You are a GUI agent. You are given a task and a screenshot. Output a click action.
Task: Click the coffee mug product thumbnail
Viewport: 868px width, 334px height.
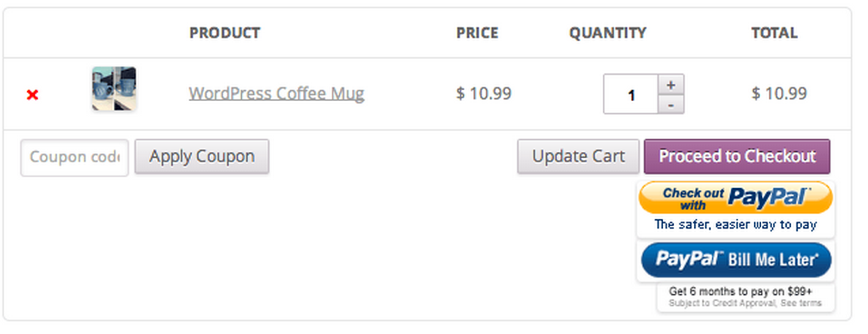[x=114, y=89]
